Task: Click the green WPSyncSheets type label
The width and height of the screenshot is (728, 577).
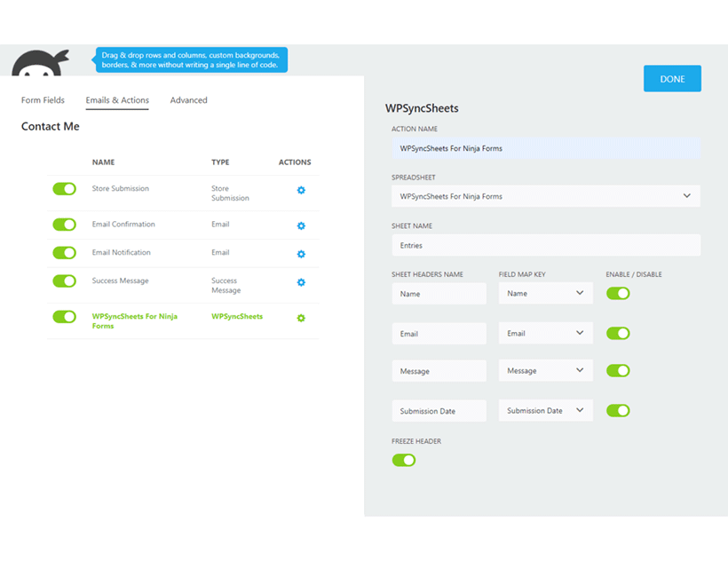Action: click(237, 316)
